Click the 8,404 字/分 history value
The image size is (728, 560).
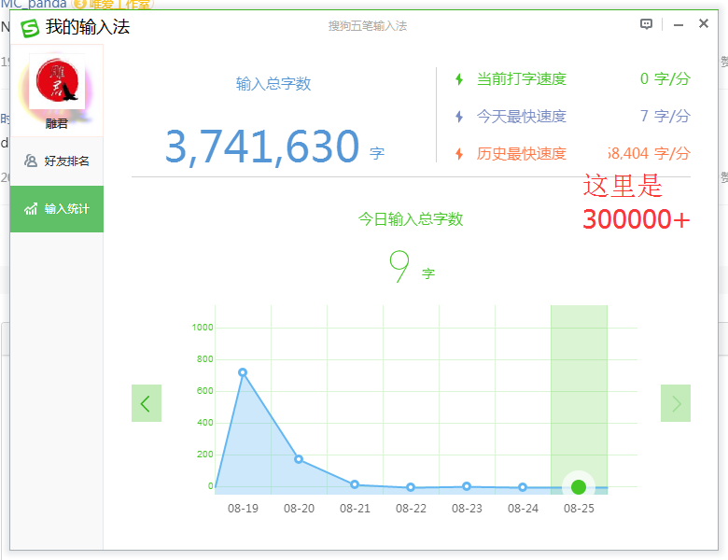tap(650, 153)
